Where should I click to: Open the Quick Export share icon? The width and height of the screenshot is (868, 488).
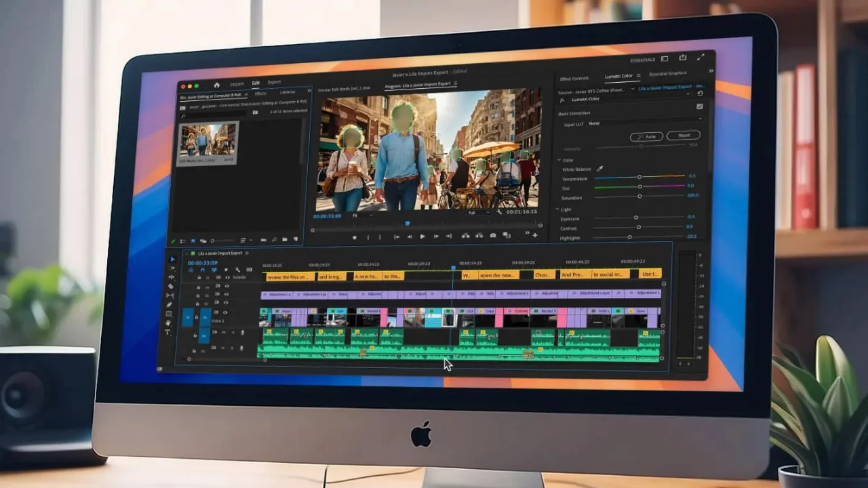pyautogui.click(x=683, y=58)
